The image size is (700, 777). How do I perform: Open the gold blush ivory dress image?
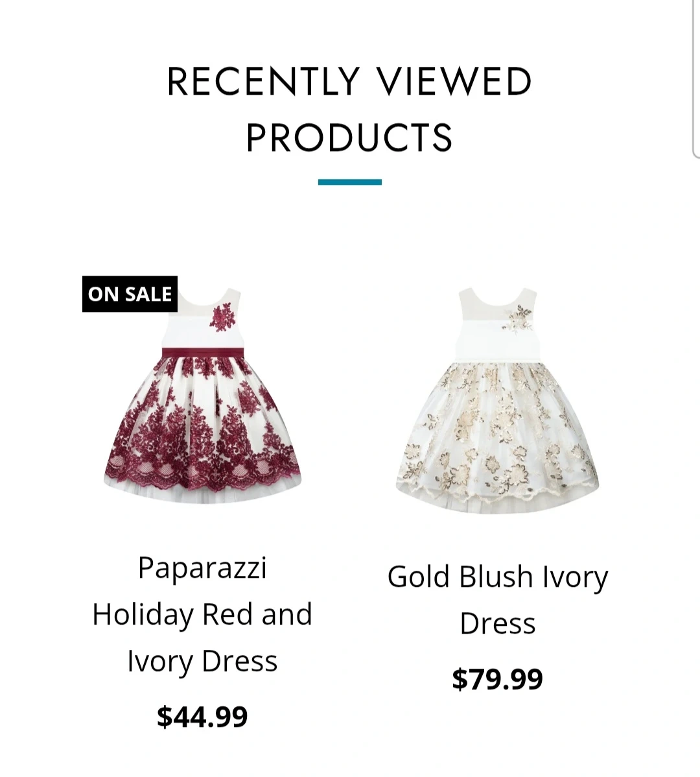tap(498, 400)
